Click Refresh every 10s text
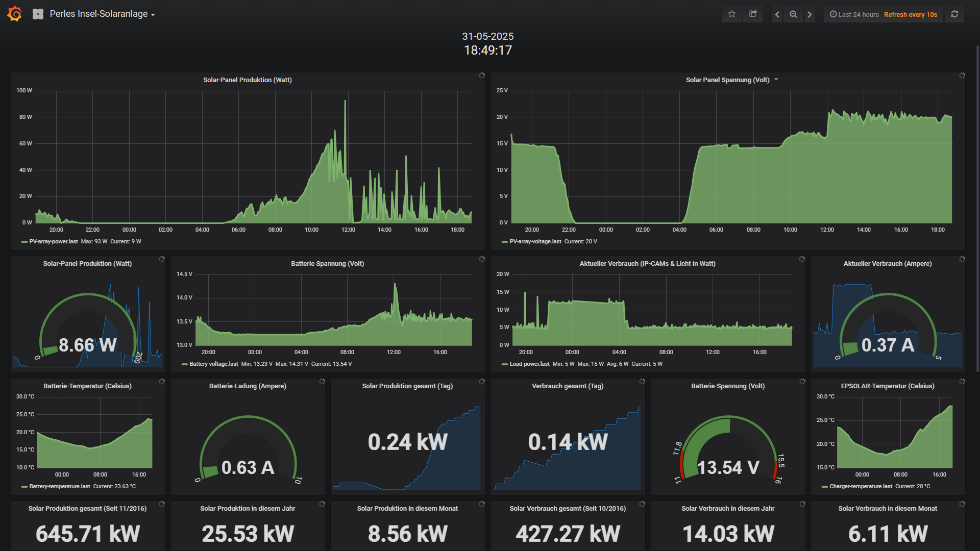980x551 pixels. [x=910, y=14]
